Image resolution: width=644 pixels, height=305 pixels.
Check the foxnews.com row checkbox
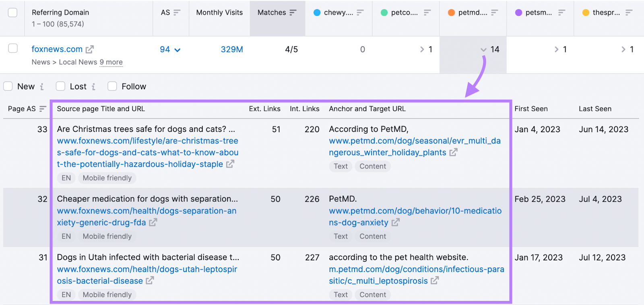pyautogui.click(x=13, y=48)
